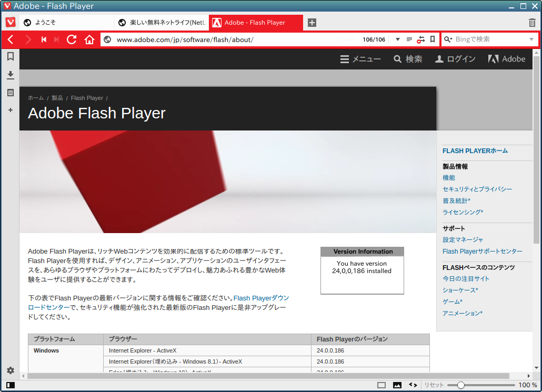Reload the current page
Image resolution: width=542 pixels, height=392 pixels.
[72, 39]
